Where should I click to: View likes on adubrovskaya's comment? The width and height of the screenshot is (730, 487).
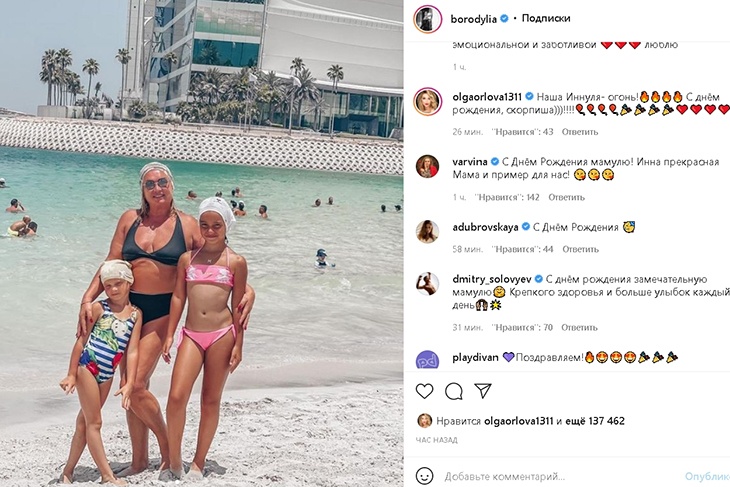tap(522, 249)
